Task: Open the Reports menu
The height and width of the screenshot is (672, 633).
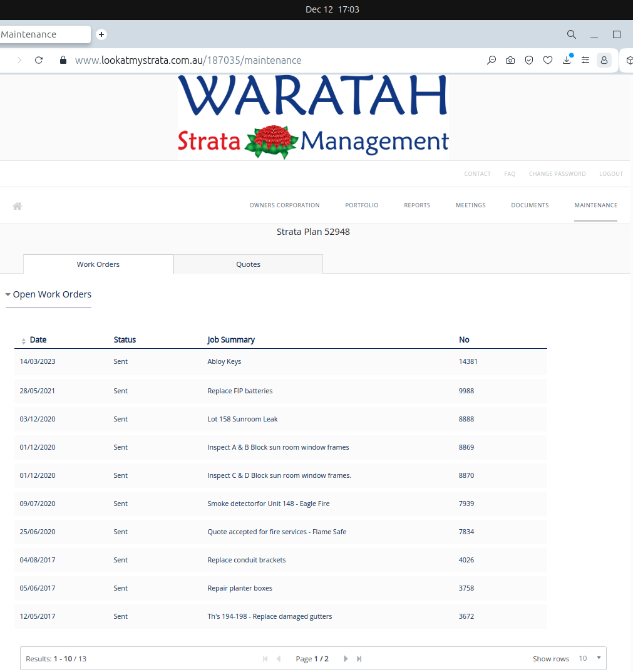Action: click(x=417, y=205)
